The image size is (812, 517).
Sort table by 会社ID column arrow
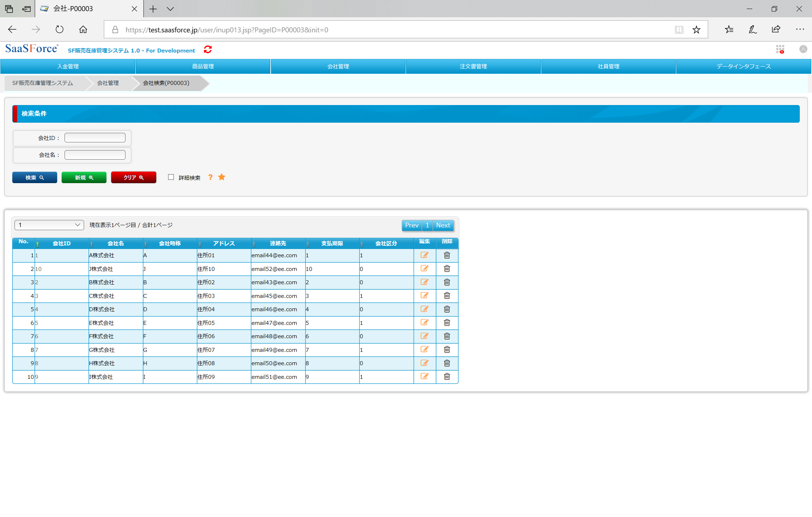pos(37,244)
